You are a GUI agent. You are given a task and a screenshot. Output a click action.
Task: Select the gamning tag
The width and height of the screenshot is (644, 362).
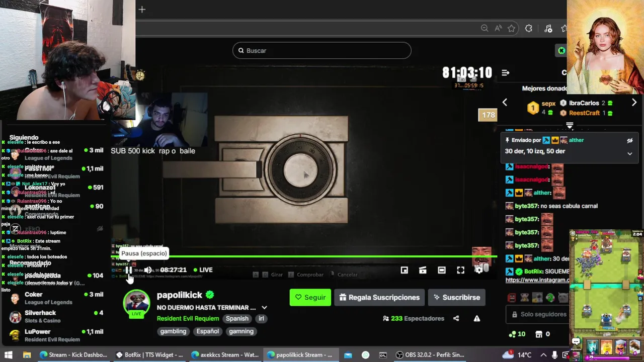tap(241, 331)
